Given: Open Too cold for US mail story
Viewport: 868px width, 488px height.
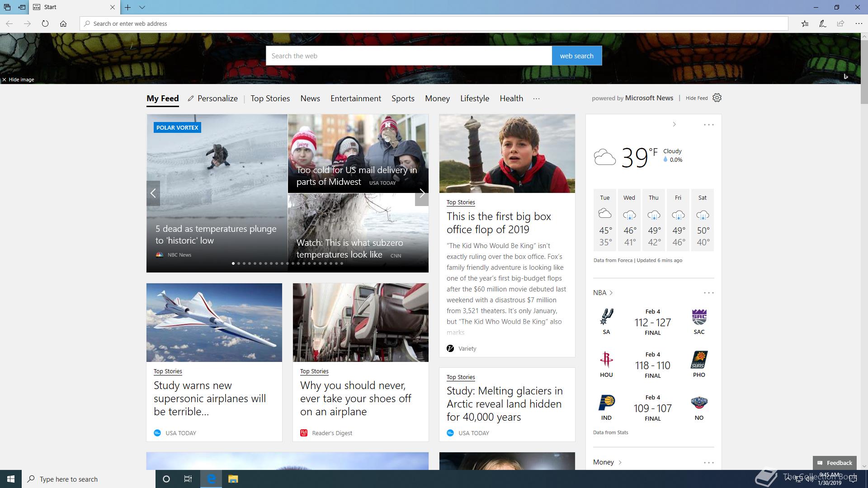Looking at the screenshot, I should point(357,176).
